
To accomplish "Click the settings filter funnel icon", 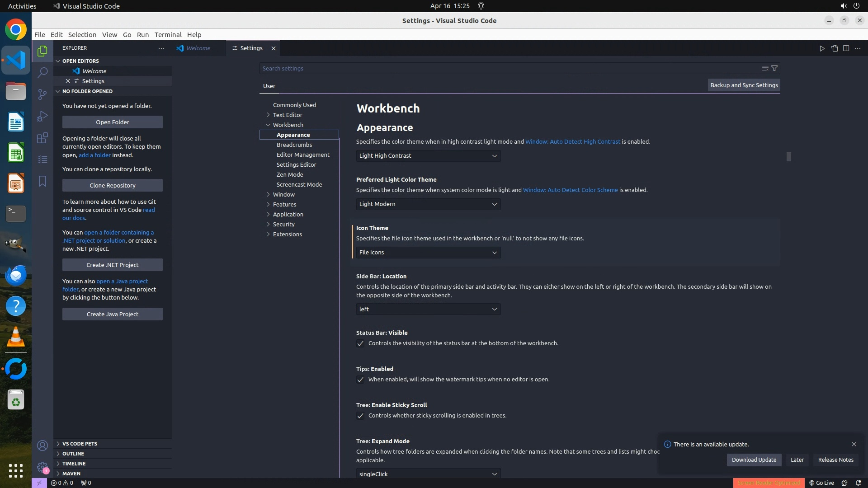I will pyautogui.click(x=774, y=68).
